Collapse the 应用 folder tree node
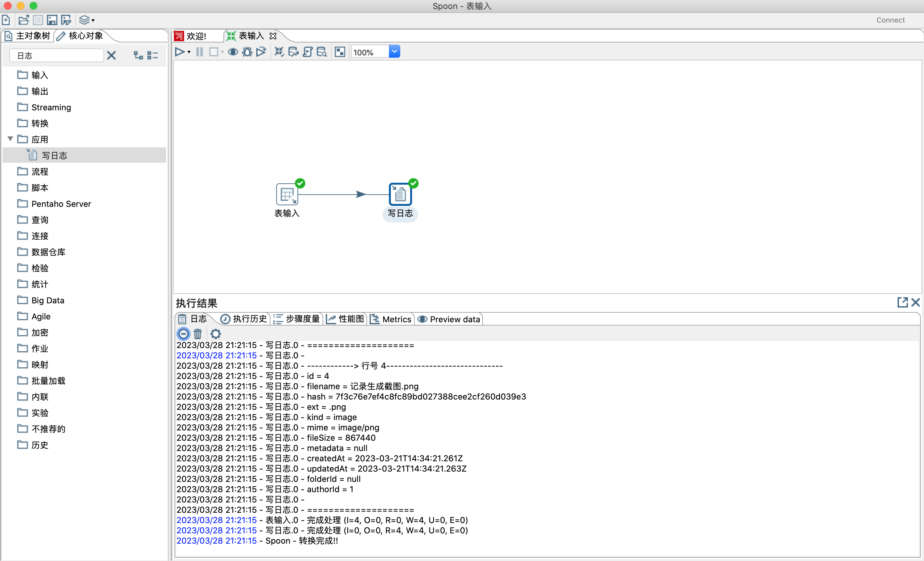Viewport: 924px width, 561px height. click(11, 139)
